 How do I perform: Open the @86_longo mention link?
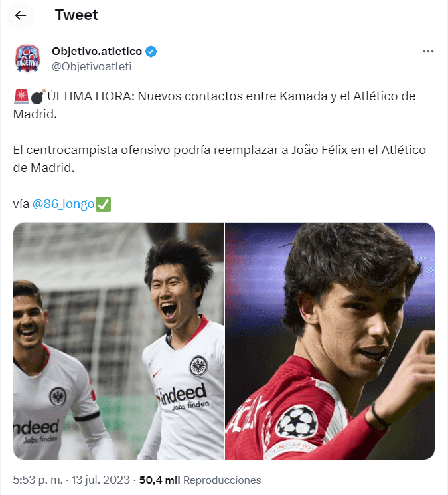coord(63,204)
